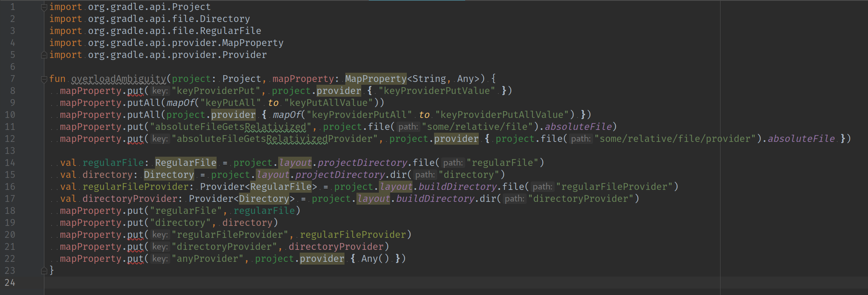
Task: Click regularFileProvider argument on line 20
Action: point(353,235)
